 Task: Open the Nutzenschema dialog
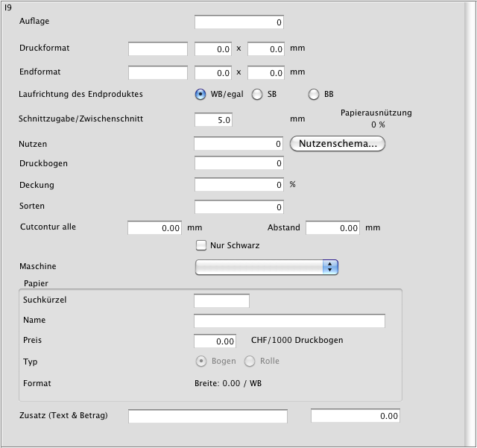337,144
